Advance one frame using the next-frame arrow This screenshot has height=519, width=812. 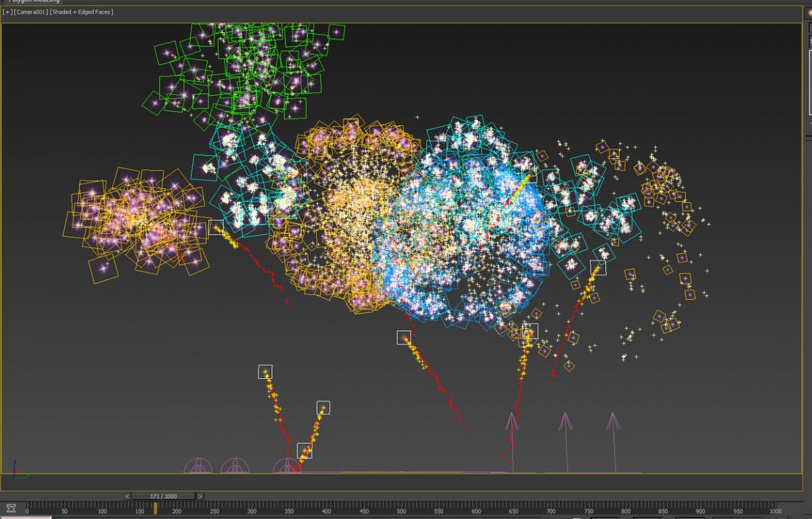point(202,496)
